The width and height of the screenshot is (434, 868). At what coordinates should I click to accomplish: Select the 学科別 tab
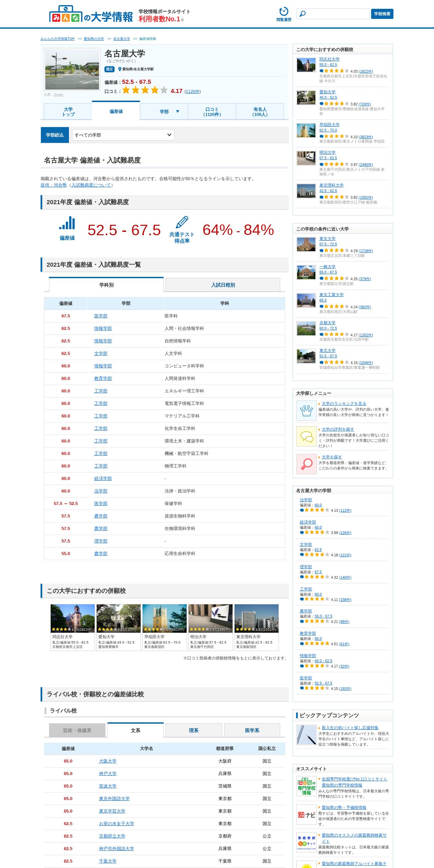(106, 285)
